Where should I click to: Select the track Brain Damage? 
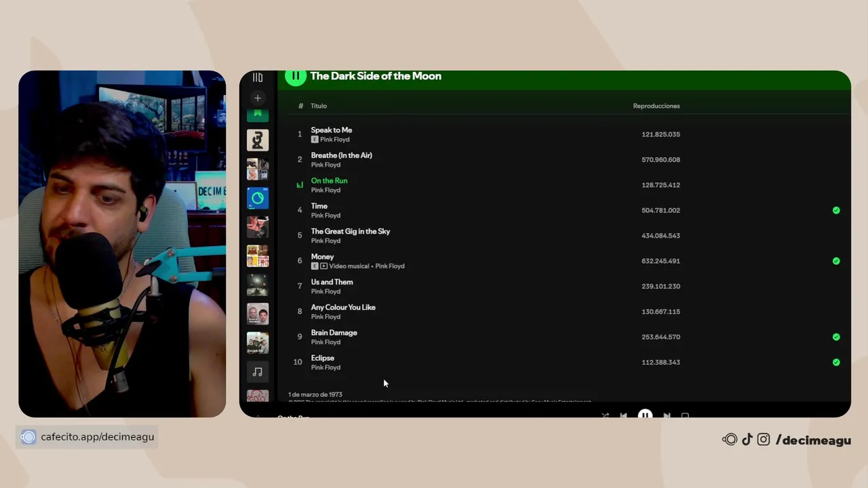[334, 333]
